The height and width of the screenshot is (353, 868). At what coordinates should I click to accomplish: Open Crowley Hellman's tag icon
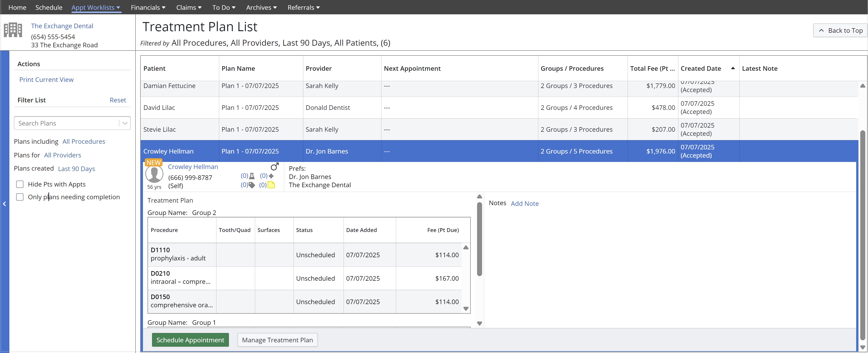point(252,185)
